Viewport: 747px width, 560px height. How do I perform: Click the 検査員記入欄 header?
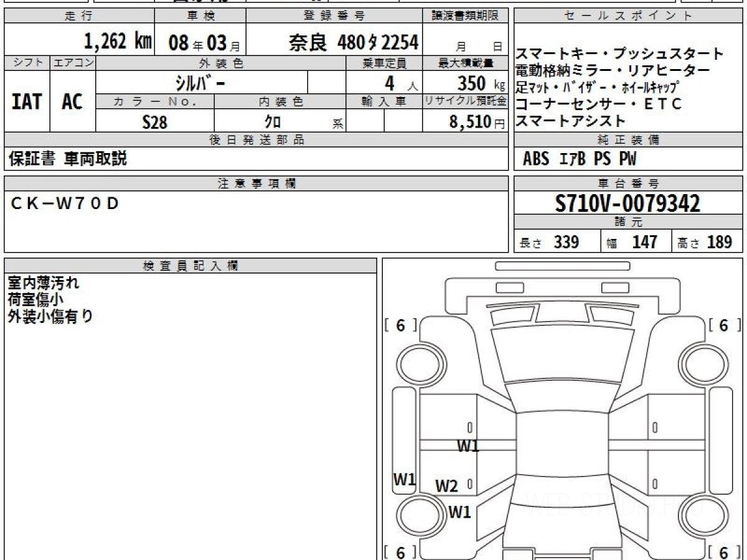[x=190, y=266]
